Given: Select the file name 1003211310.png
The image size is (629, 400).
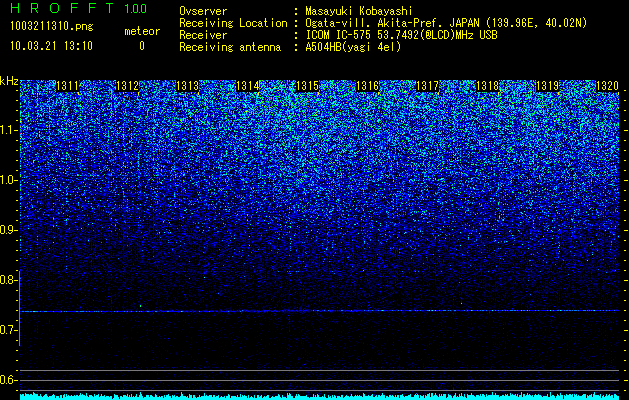Looking at the screenshot, I should (x=52, y=26).
